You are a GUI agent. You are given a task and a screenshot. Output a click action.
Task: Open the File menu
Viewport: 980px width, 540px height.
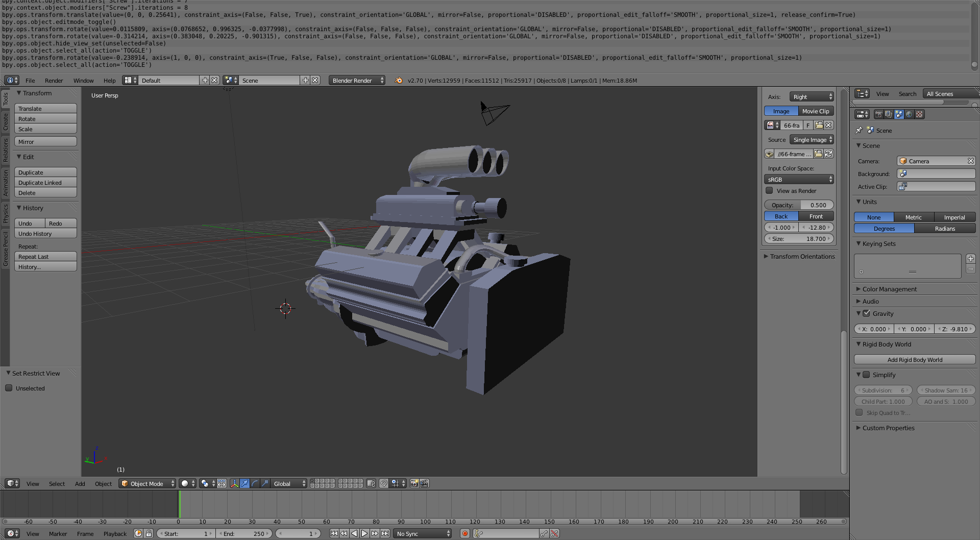click(30, 80)
